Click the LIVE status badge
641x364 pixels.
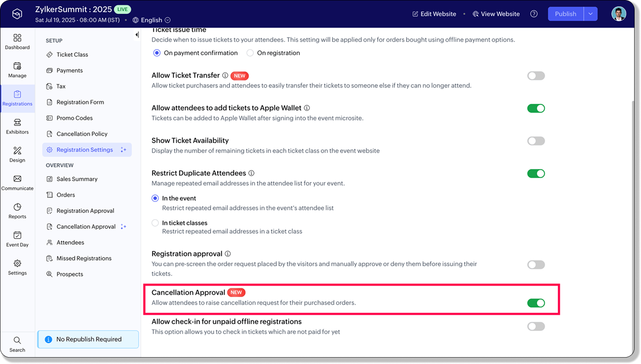point(122,10)
